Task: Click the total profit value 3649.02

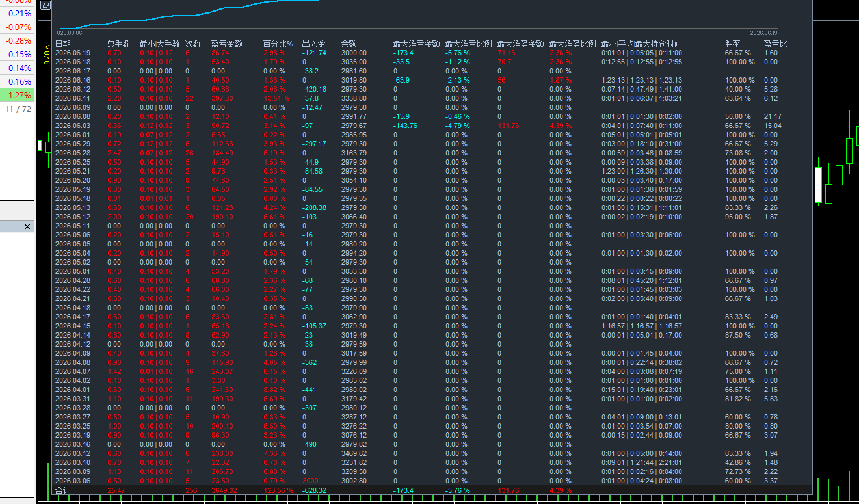Action: tap(224, 490)
